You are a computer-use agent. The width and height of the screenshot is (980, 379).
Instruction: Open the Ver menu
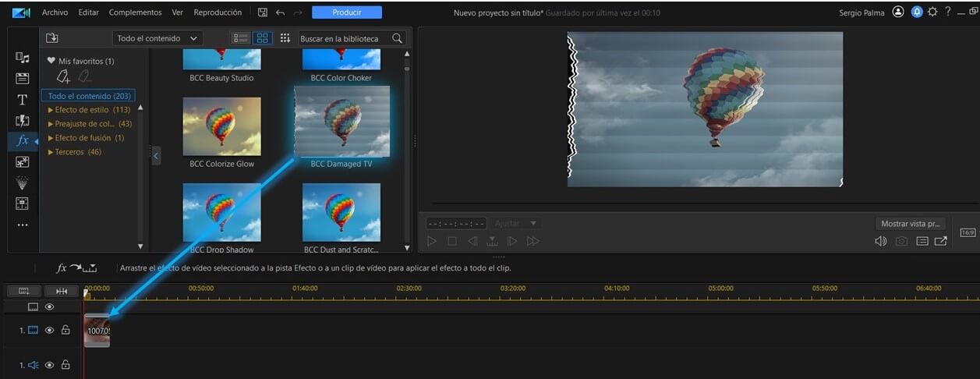[178, 12]
